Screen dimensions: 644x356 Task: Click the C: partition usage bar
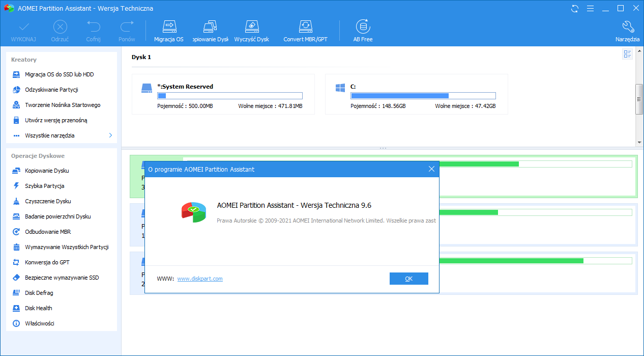[423, 96]
